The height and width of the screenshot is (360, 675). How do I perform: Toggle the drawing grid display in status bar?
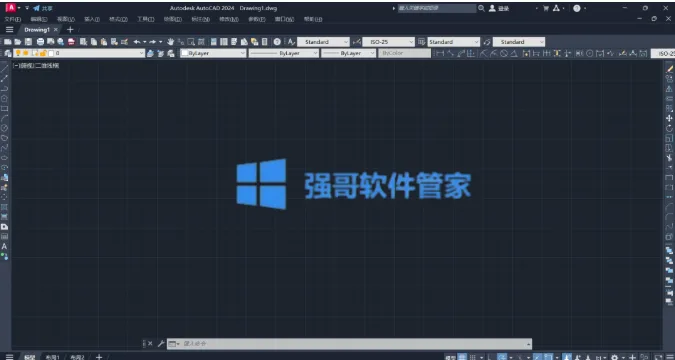tap(462, 357)
